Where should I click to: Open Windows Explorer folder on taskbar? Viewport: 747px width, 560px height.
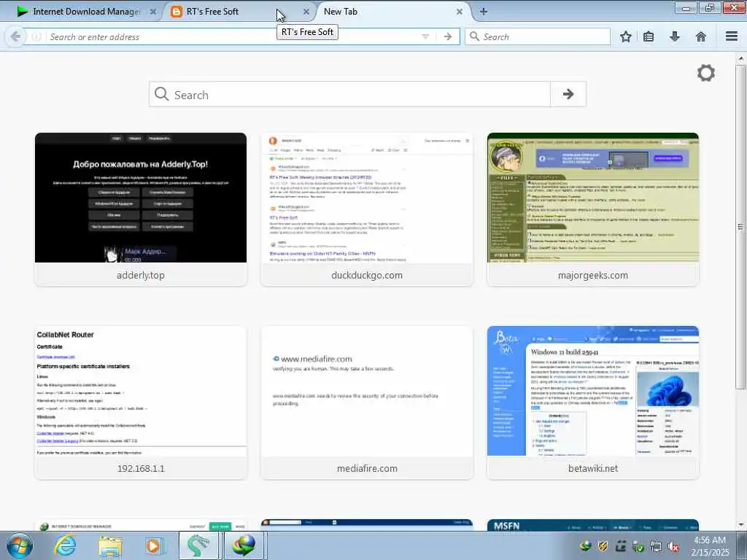(x=110, y=546)
